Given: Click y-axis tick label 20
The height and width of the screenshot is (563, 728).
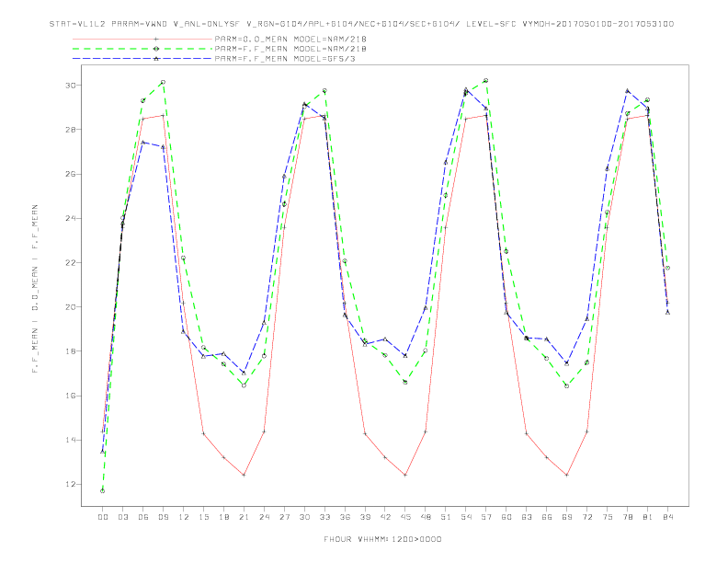Looking at the screenshot, I should 71,307.
